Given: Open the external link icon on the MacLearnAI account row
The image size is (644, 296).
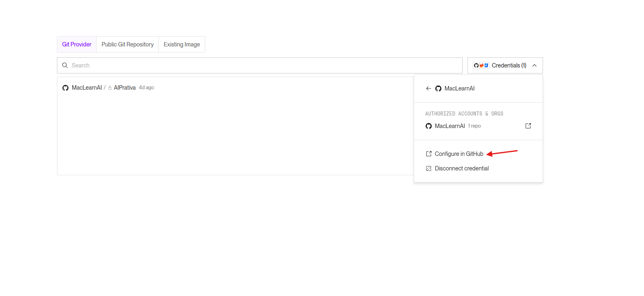Looking at the screenshot, I should pyautogui.click(x=528, y=126).
